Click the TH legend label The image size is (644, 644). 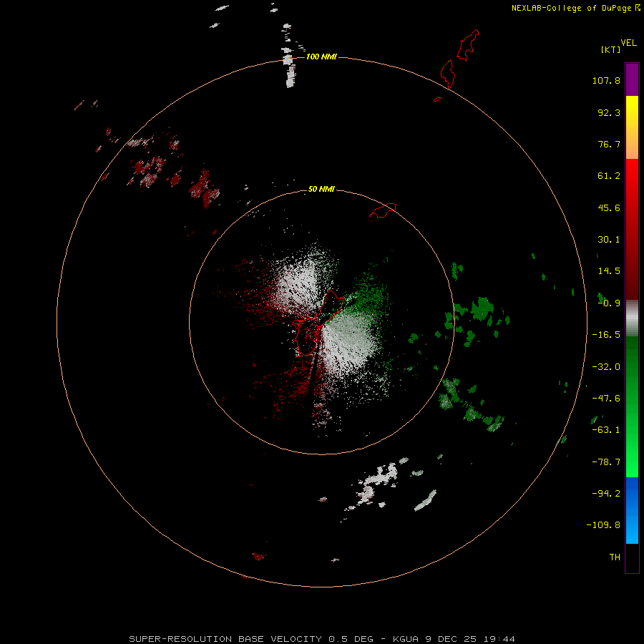(x=615, y=557)
